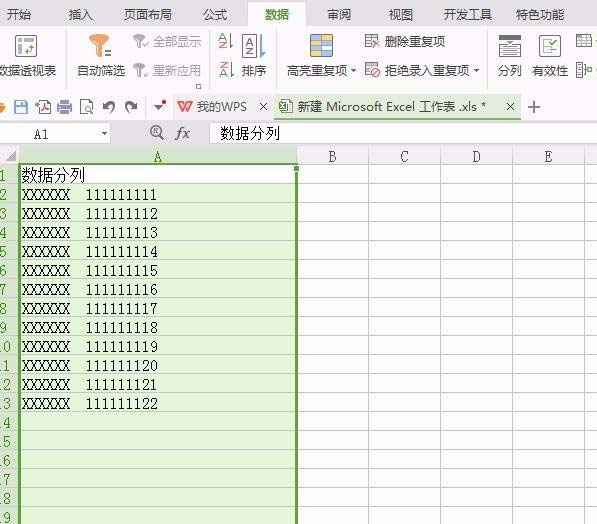Open the 排序 sort dialog icon

point(254,46)
